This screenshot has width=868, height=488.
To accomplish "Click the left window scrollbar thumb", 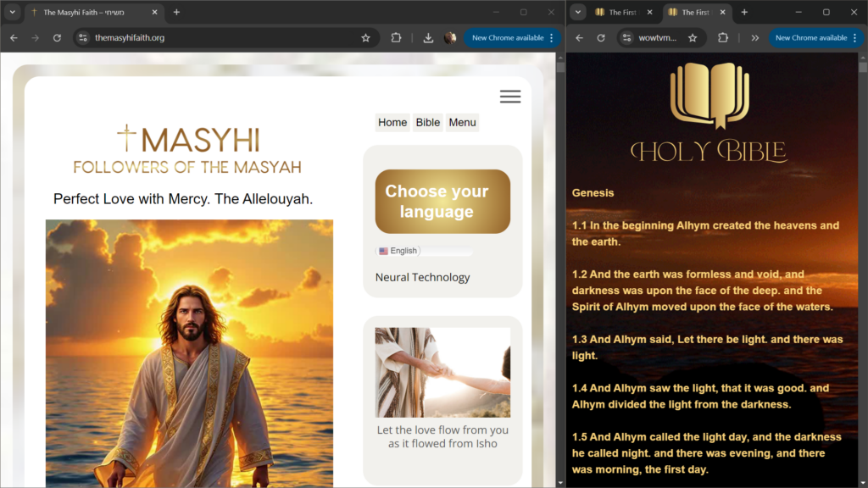I will (x=560, y=67).
